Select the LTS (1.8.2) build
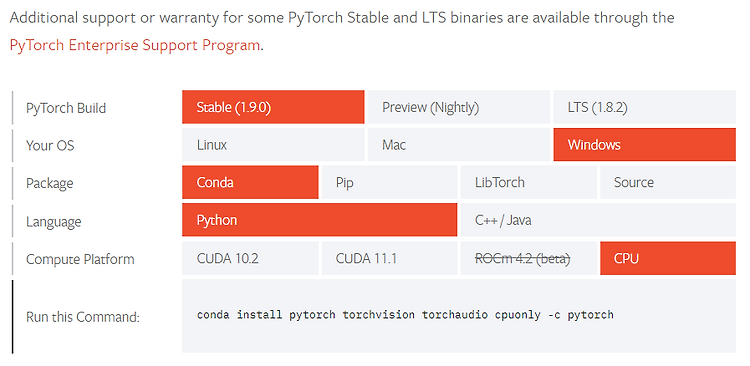The height and width of the screenshot is (366, 750). (x=644, y=107)
